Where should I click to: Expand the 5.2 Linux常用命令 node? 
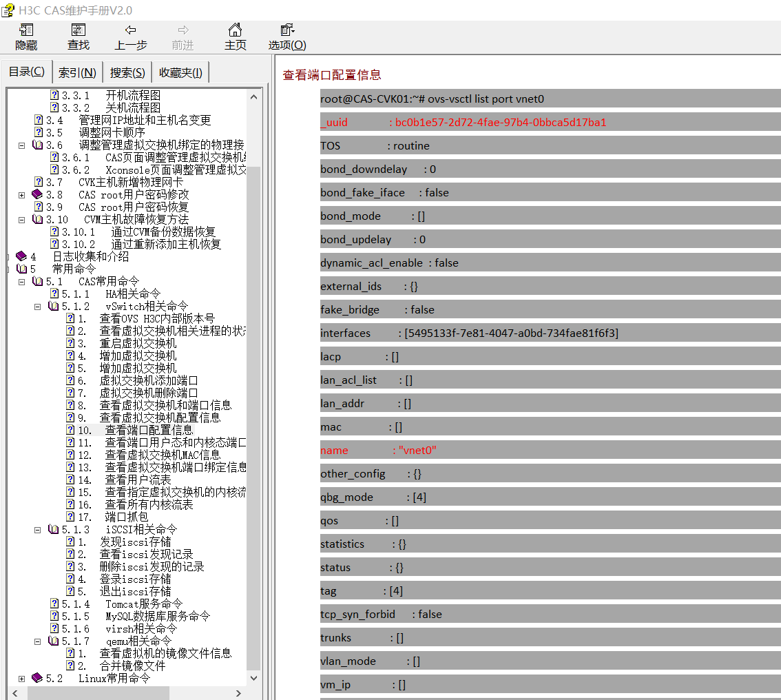pos(21,679)
